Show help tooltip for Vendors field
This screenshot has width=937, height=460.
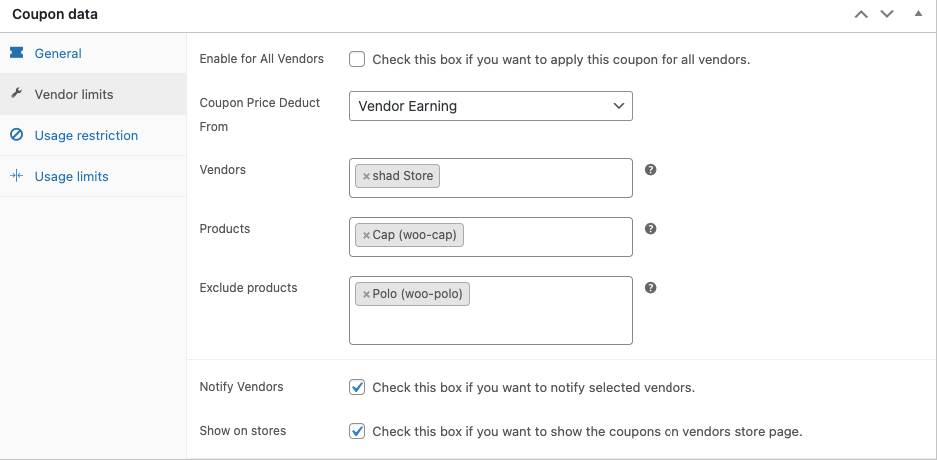[x=651, y=170]
